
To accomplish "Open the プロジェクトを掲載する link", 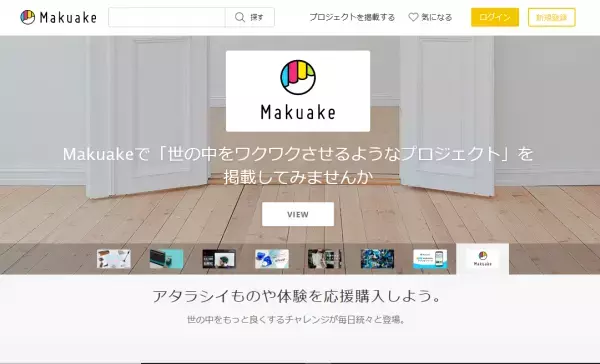I will click(352, 17).
